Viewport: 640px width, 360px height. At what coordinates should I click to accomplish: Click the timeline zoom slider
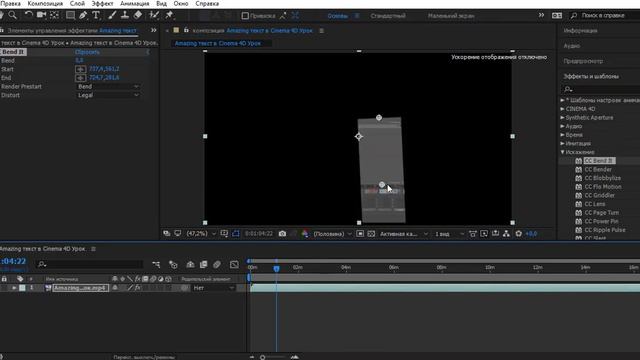pyautogui.click(x=263, y=357)
